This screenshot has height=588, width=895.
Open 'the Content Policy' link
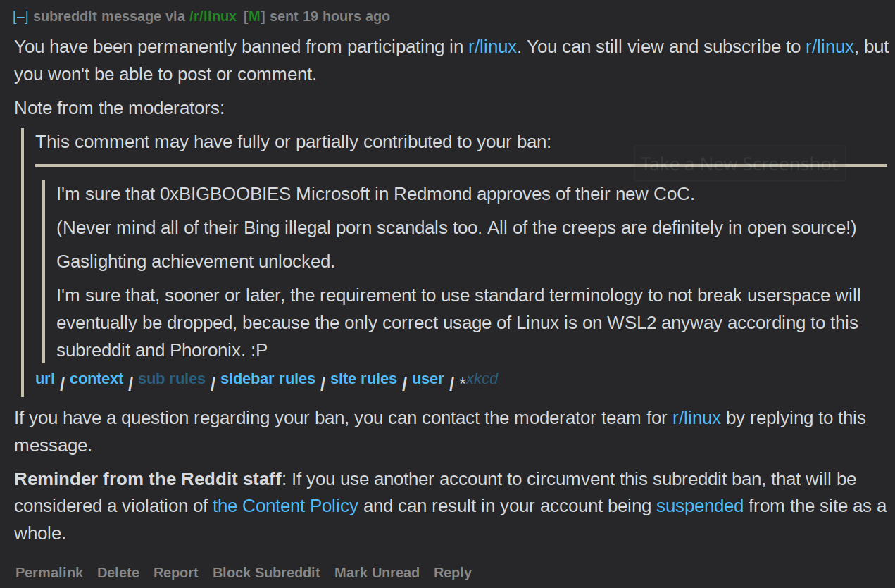[x=285, y=506]
